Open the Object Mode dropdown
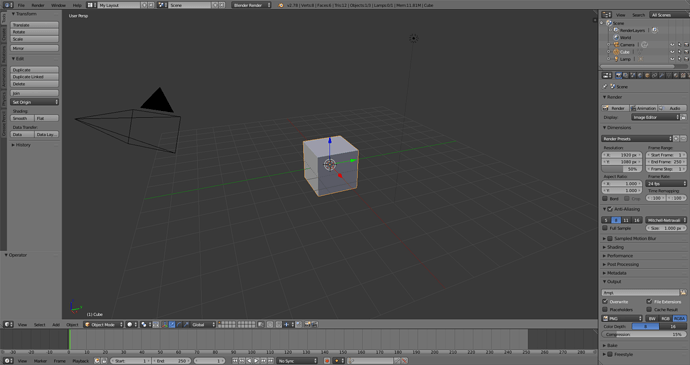690x365 pixels. click(x=104, y=324)
